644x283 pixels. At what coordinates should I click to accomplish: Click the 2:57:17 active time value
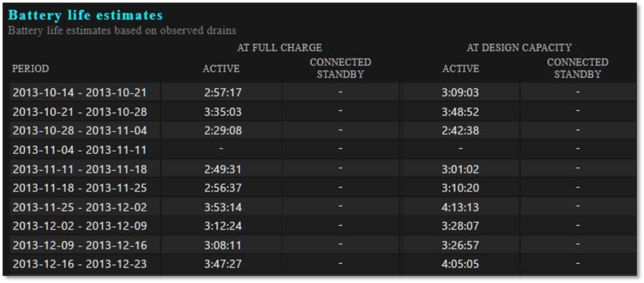[223, 93]
